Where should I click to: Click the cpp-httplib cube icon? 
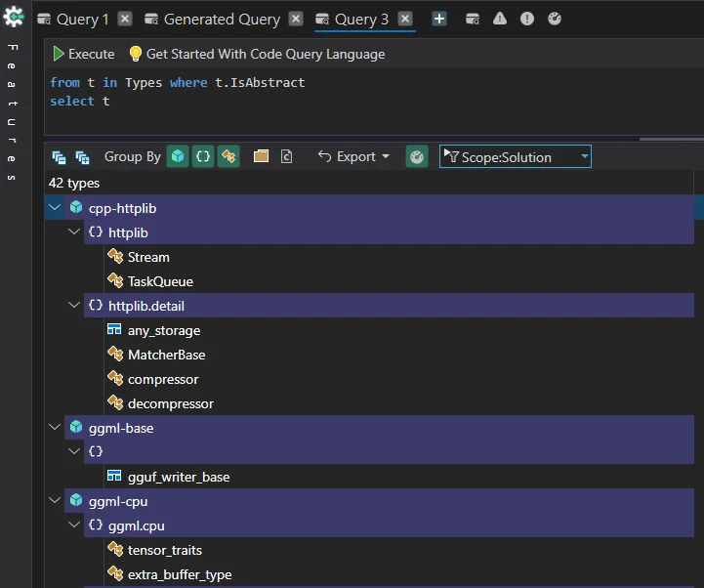click(76, 207)
